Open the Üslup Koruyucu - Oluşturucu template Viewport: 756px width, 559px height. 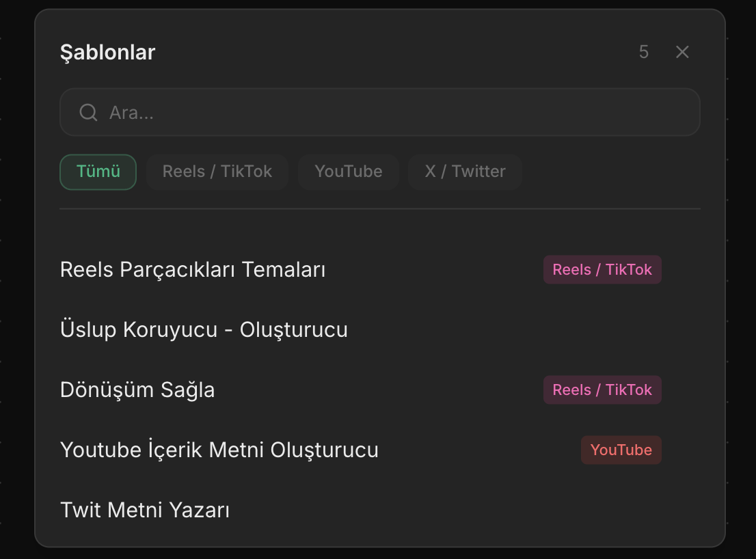coord(204,329)
